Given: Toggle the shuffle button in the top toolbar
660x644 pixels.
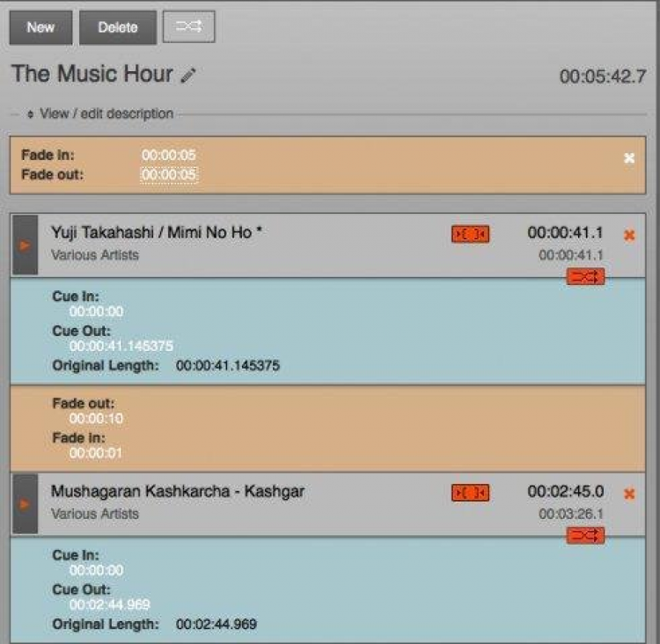Looking at the screenshot, I should [188, 27].
